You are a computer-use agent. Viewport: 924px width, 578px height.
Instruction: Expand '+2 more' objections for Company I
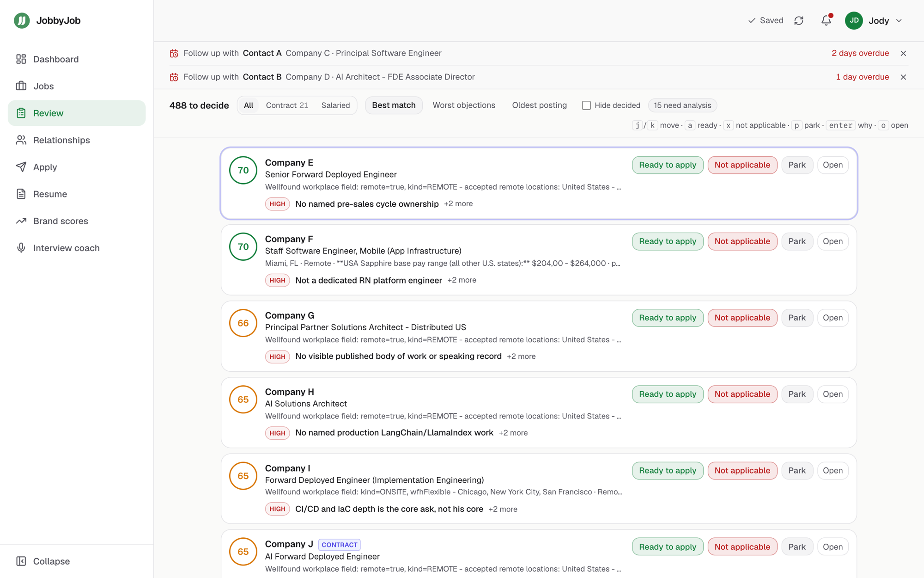click(503, 509)
